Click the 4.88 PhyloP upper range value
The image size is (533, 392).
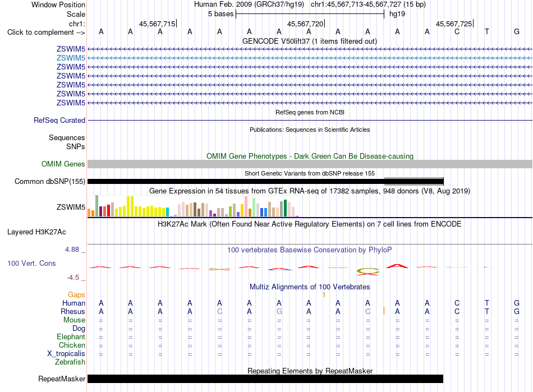tap(72, 250)
